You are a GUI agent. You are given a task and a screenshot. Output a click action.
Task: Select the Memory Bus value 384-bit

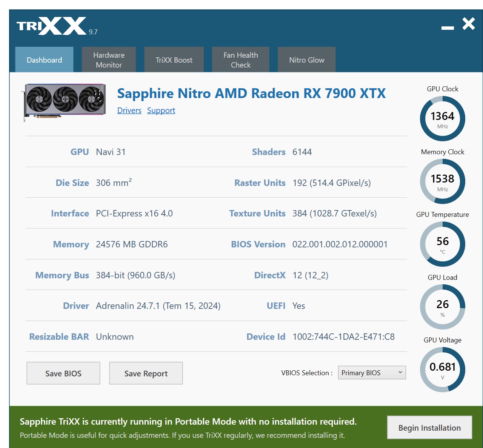tap(135, 275)
